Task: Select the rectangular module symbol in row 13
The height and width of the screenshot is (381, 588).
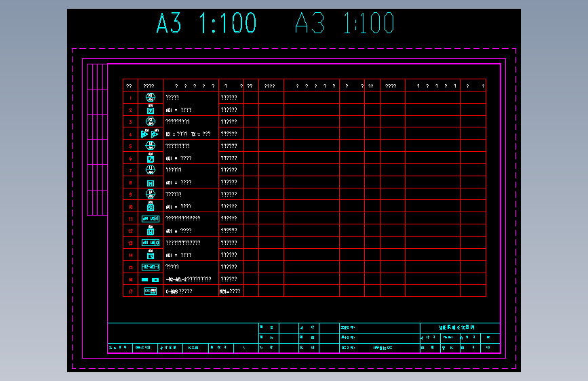Action: [151, 243]
